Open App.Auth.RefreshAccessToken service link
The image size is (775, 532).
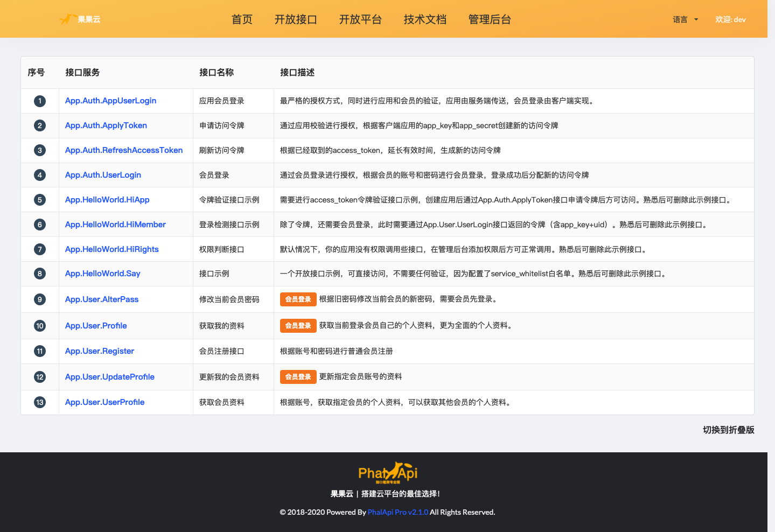tap(123, 150)
